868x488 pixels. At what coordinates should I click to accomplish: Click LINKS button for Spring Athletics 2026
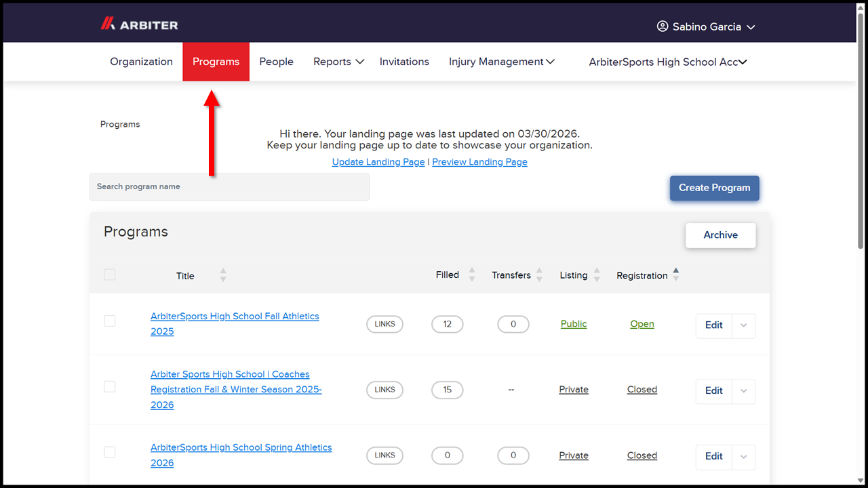pyautogui.click(x=384, y=455)
